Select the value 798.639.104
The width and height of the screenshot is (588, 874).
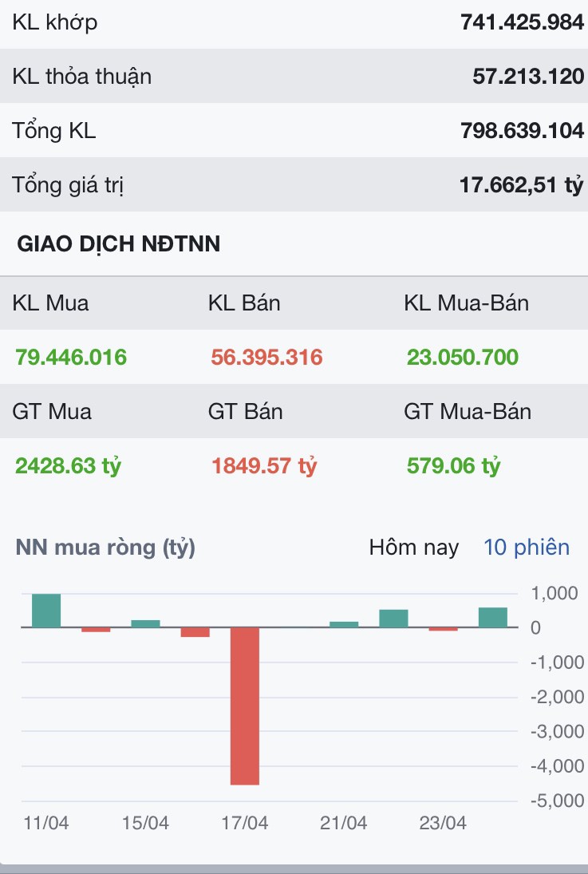[x=523, y=130]
